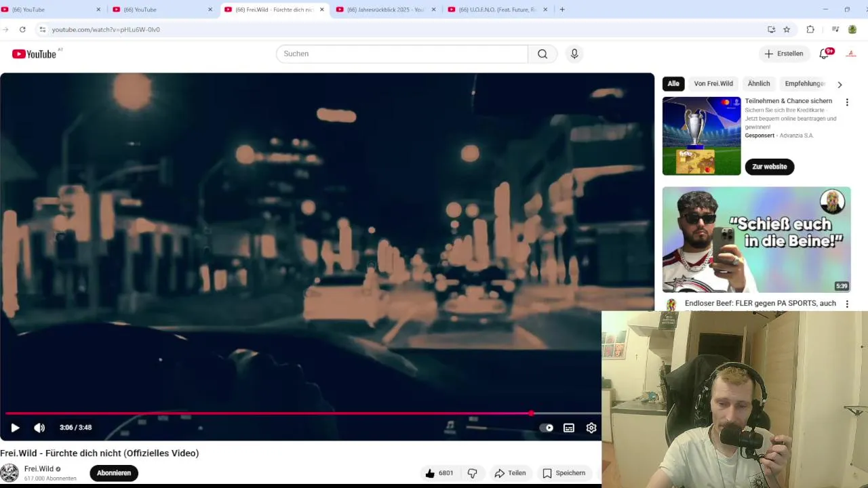Open YouTube notifications bell
This screenshot has width=868, height=488.
coord(825,54)
